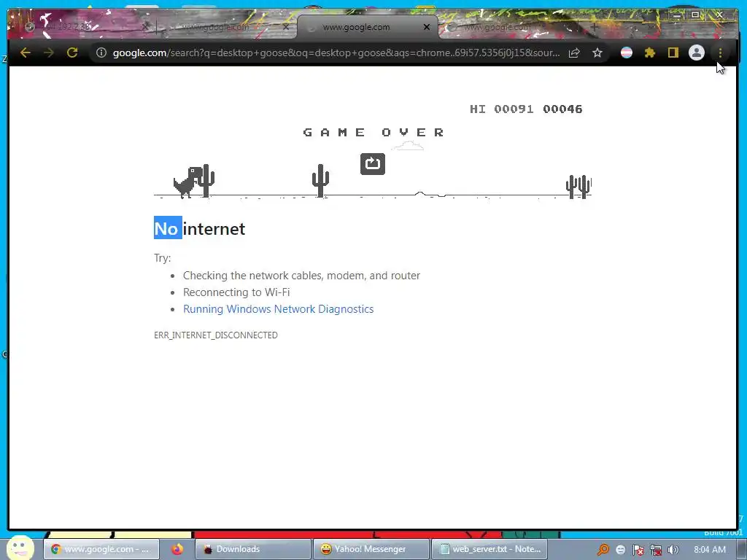
Task: Click Reconnecting to Wi-Fi suggestion text
Action: click(x=236, y=292)
